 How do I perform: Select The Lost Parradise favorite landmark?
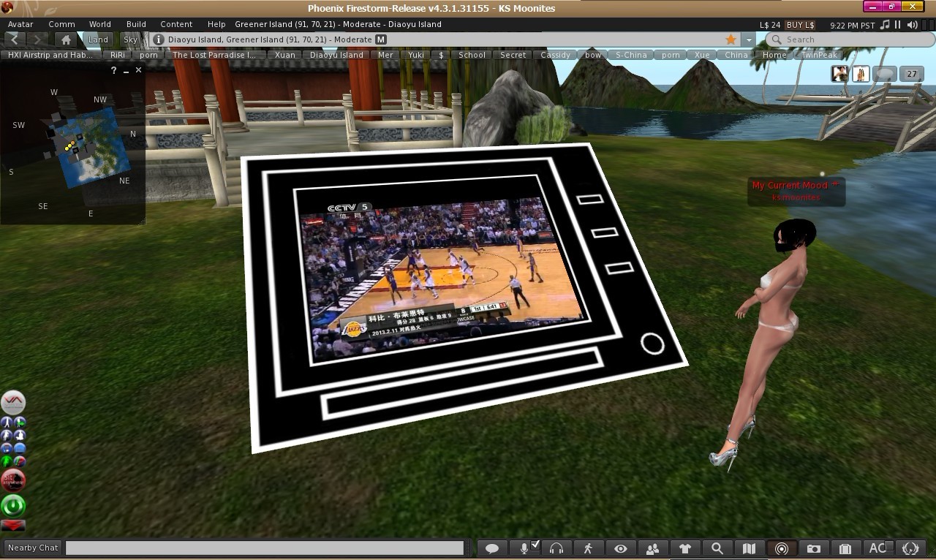(214, 55)
